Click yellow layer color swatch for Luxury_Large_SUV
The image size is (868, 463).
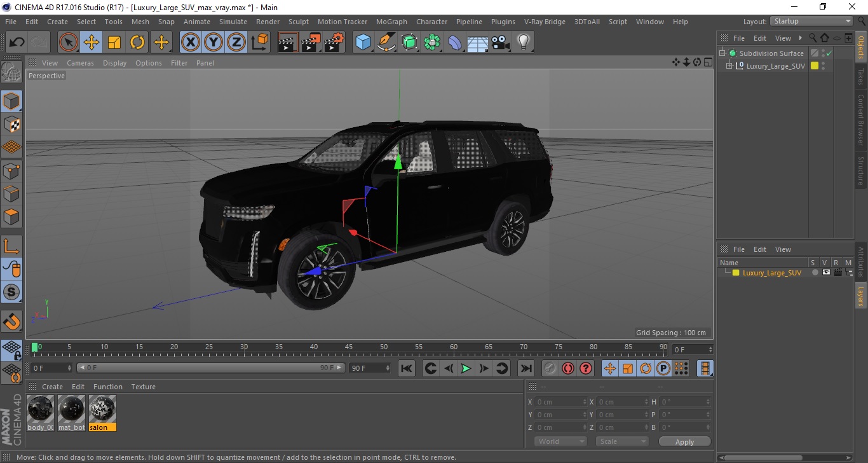pyautogui.click(x=736, y=273)
